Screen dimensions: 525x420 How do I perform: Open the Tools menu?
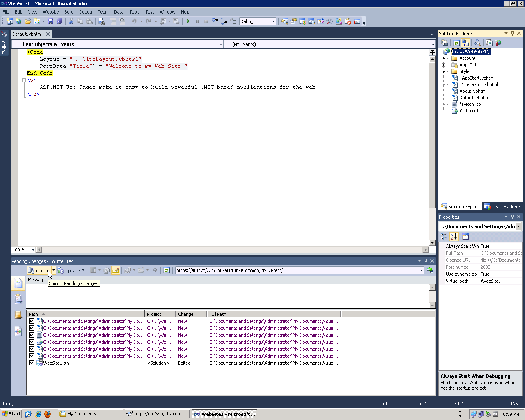coord(134,12)
